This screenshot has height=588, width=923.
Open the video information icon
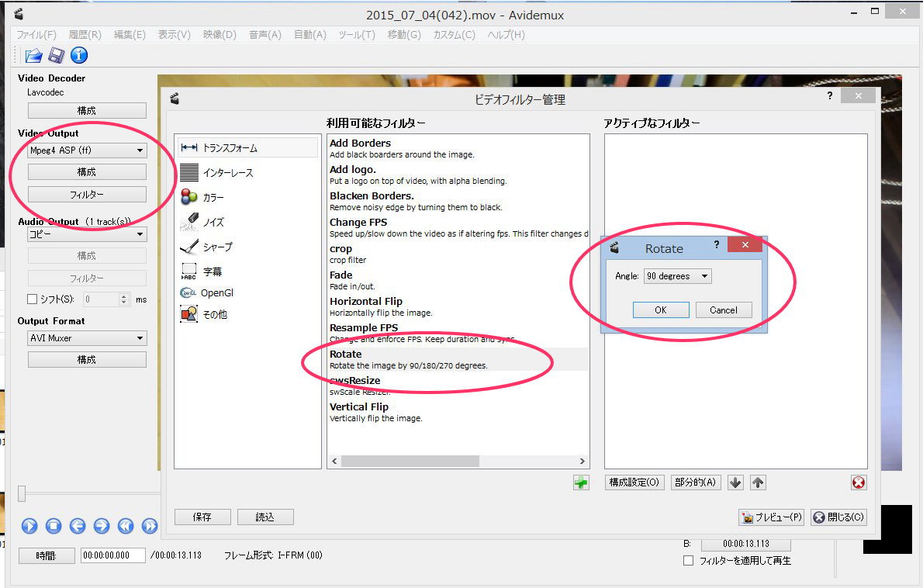coord(79,55)
